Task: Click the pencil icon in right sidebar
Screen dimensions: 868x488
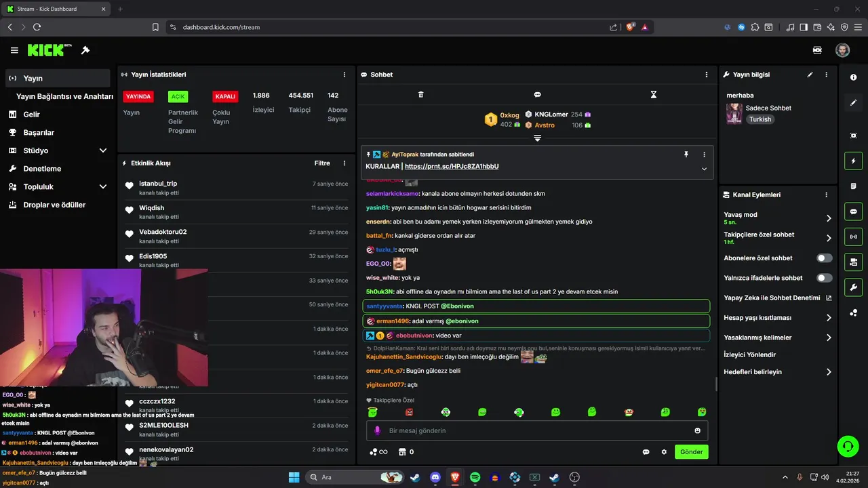Action: pyautogui.click(x=853, y=103)
